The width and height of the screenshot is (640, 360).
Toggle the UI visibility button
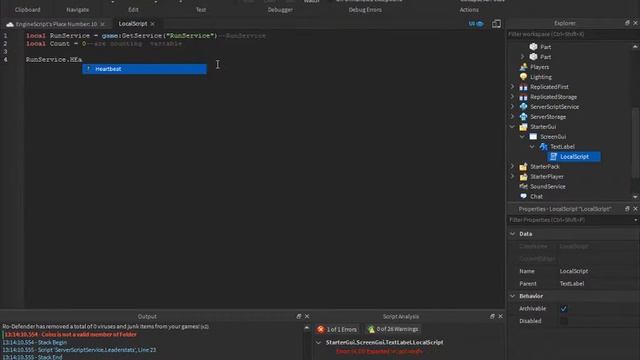pos(476,24)
